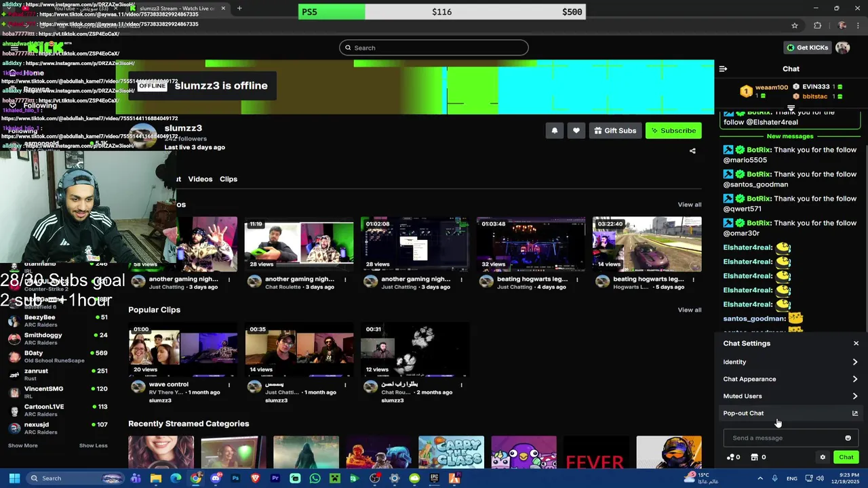Viewport: 868px width, 488px height.
Task: Switch to the Videos tab
Action: pos(200,179)
